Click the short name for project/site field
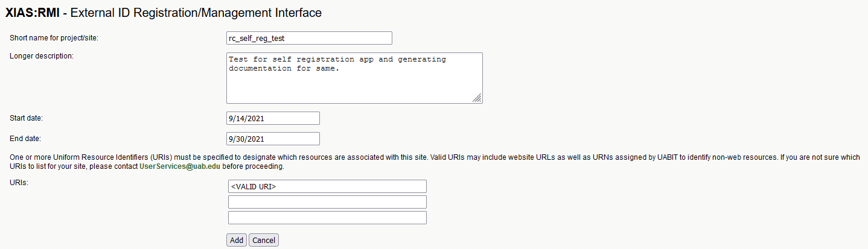 click(x=309, y=38)
